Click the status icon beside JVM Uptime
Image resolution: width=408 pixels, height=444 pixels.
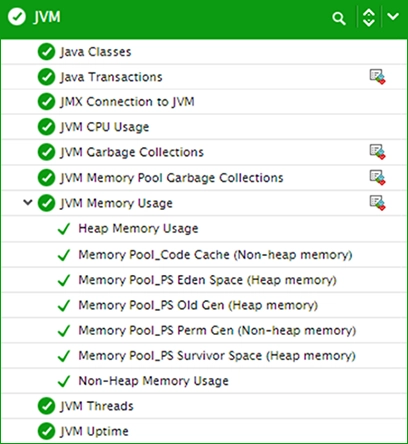[46, 431]
